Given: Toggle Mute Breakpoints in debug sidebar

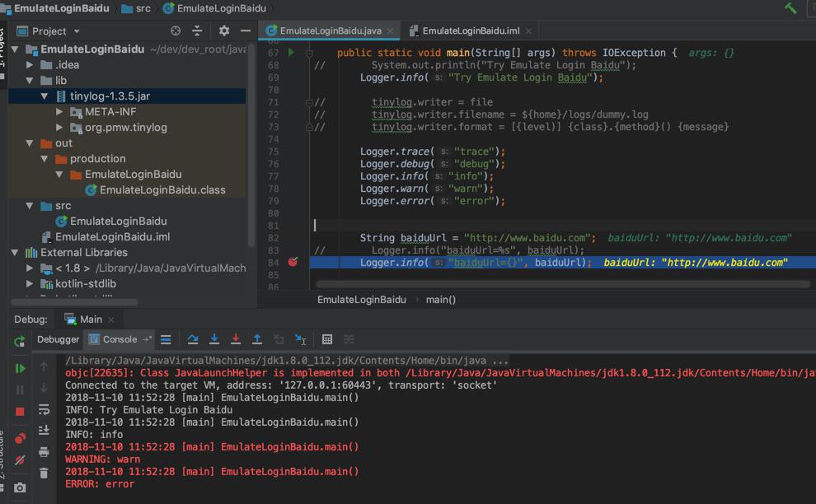Looking at the screenshot, I should click(20, 460).
